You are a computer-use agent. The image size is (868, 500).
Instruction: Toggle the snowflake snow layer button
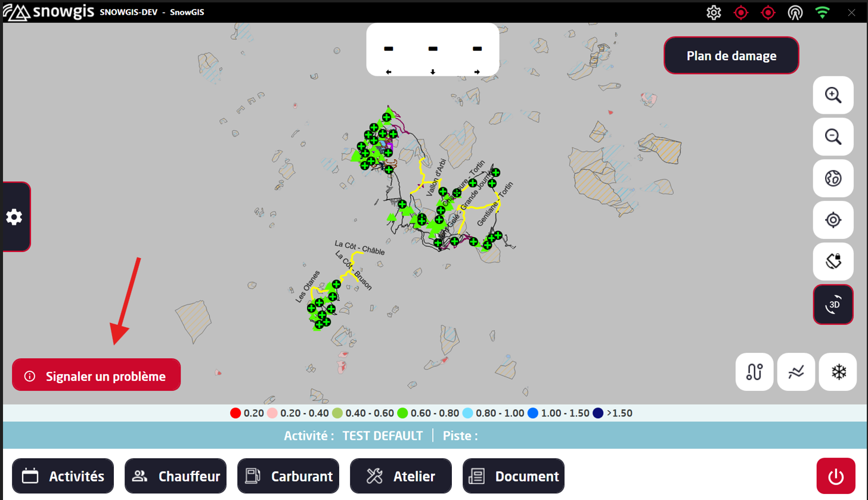click(x=839, y=372)
